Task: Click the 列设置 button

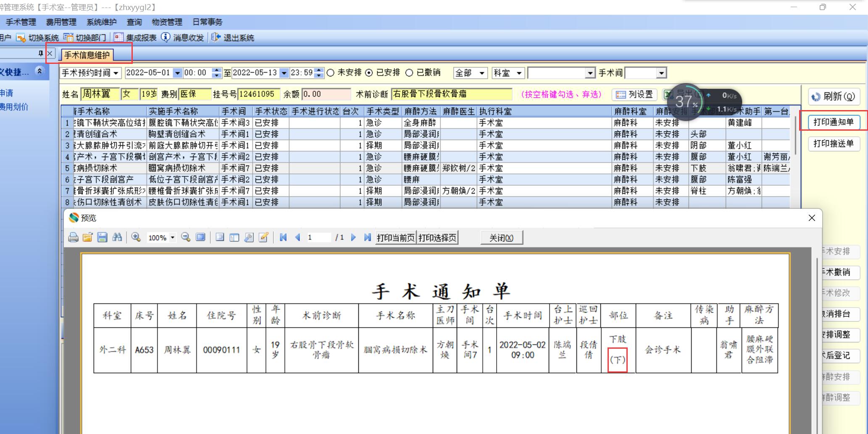Action: 635,95
